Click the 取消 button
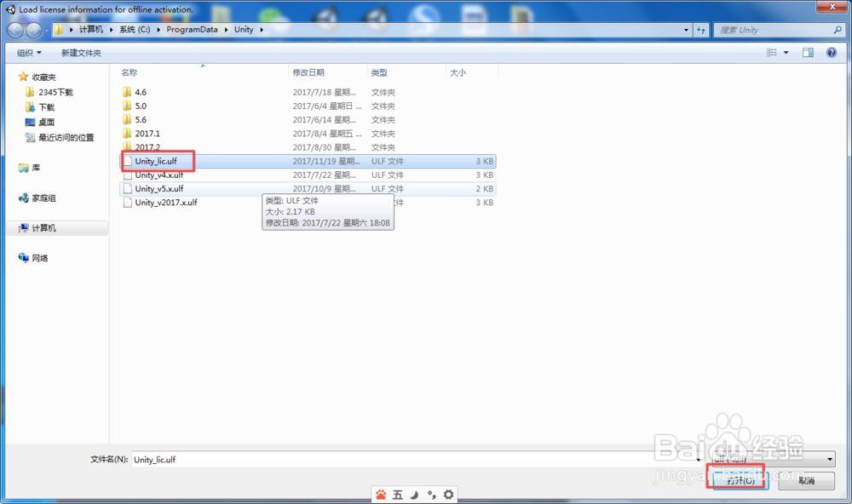The height and width of the screenshot is (504, 852). (806, 481)
